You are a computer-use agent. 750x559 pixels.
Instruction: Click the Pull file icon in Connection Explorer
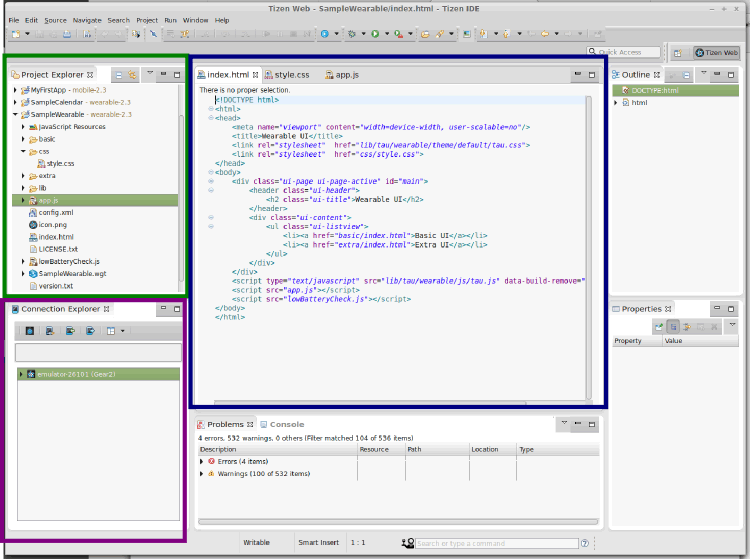[x=90, y=331]
